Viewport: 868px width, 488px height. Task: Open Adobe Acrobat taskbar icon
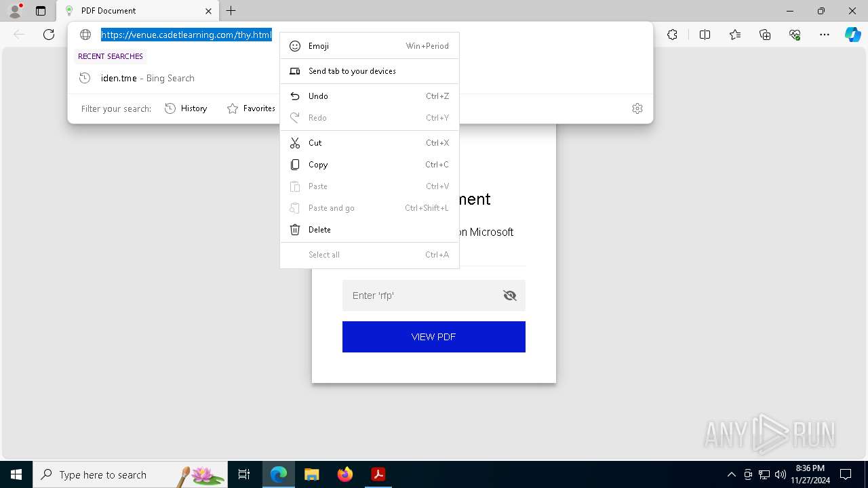click(x=378, y=474)
